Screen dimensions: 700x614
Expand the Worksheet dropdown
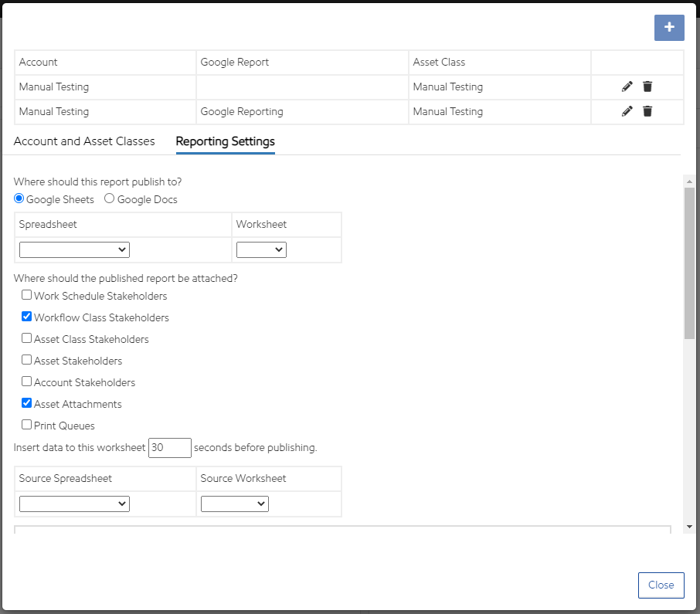coord(261,250)
